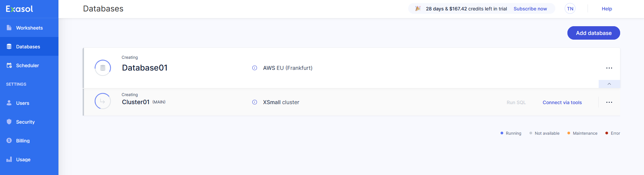Click the Database01 status circle icon
This screenshot has height=175, width=644.
pos(103,68)
